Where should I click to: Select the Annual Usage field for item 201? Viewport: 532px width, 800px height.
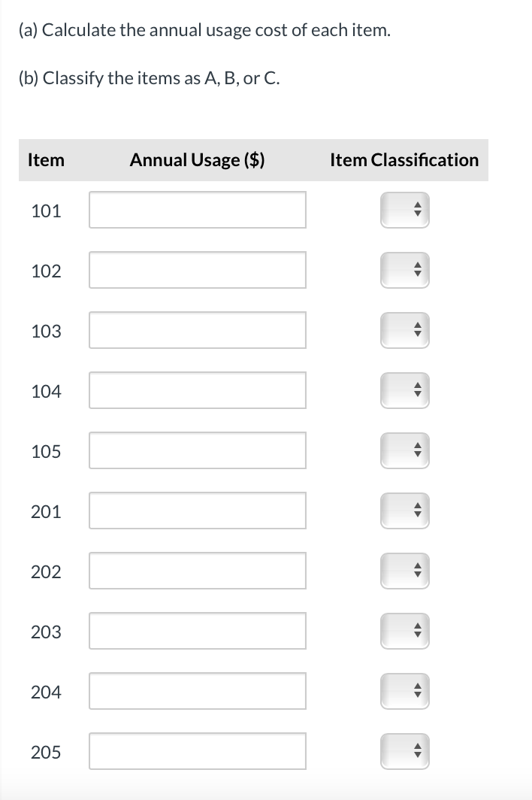(198, 511)
